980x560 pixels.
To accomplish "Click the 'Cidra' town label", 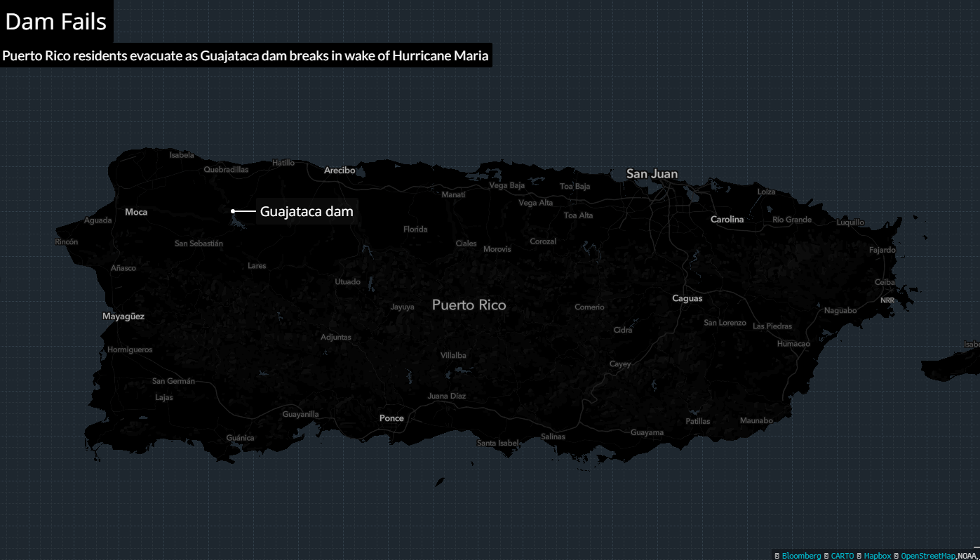I will (623, 330).
